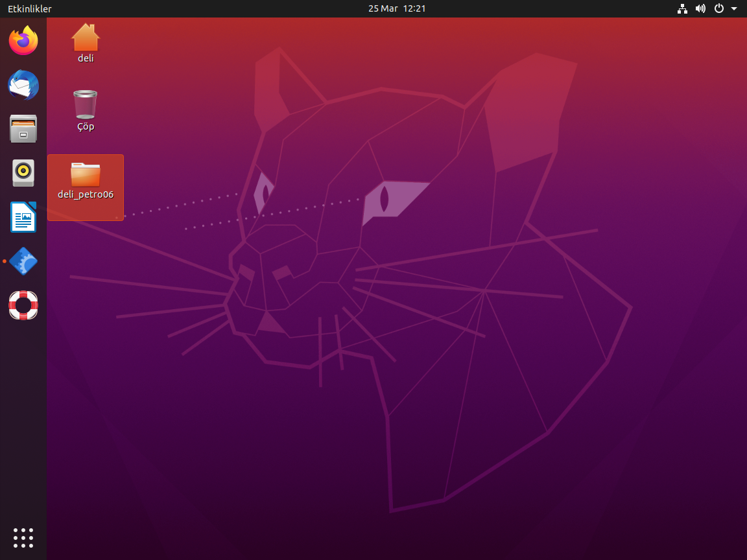Screen dimensions: 747x560
Task: Click the power icon in top bar
Action: pyautogui.click(x=719, y=8)
